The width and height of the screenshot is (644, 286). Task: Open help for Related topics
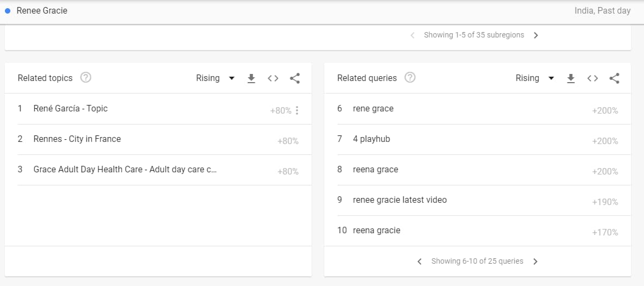click(85, 78)
